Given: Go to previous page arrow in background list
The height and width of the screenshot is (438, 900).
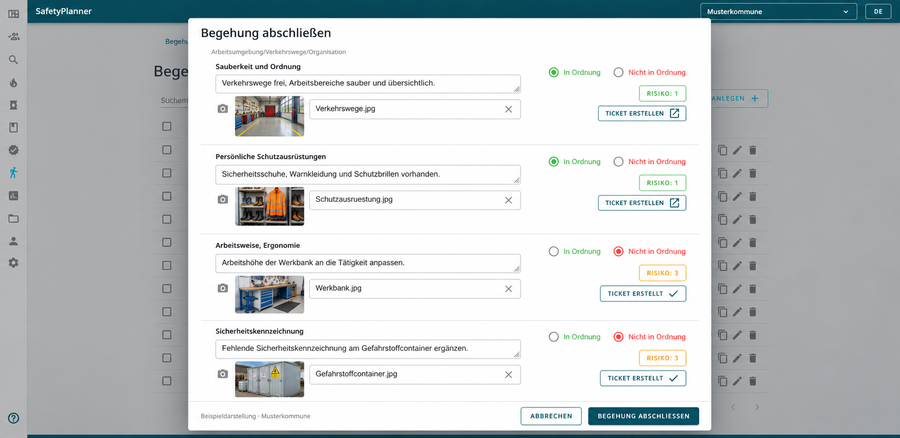Looking at the screenshot, I should (733, 407).
